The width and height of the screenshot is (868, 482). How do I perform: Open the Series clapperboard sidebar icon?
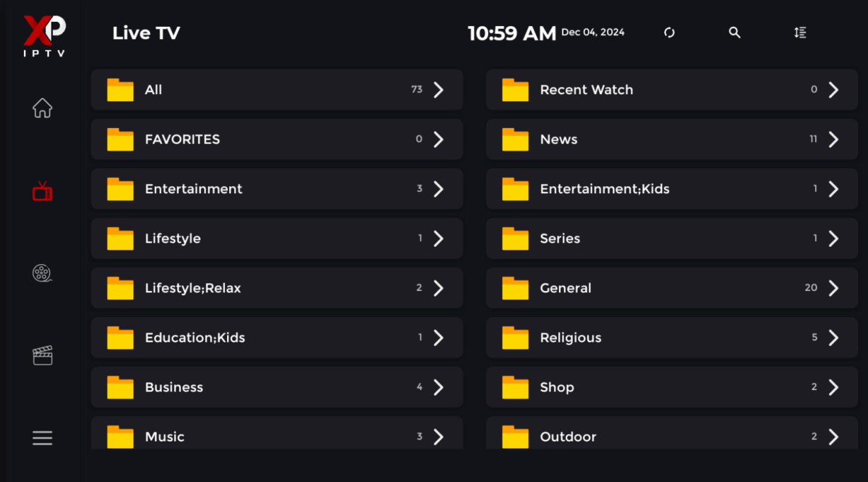(42, 355)
